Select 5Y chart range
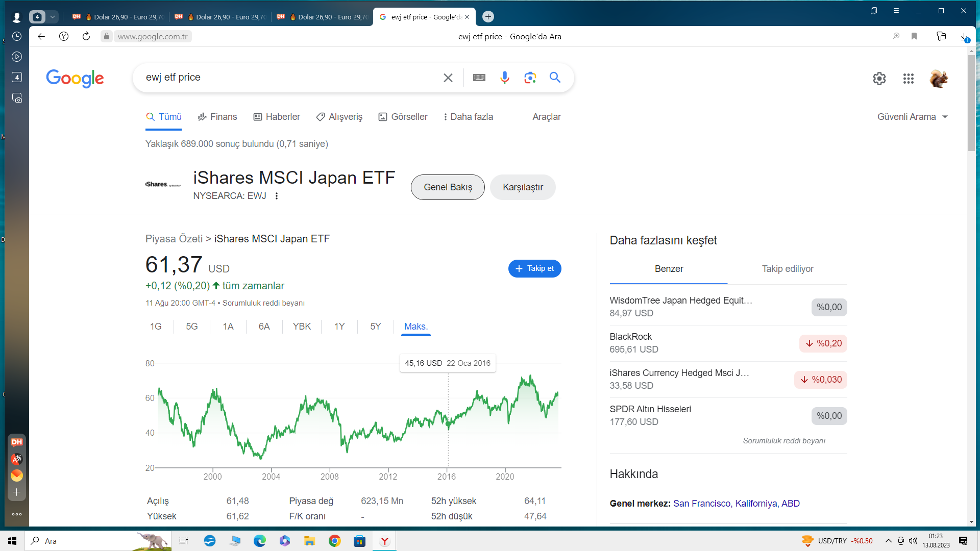Screen dimensions: 980x551 (376, 327)
